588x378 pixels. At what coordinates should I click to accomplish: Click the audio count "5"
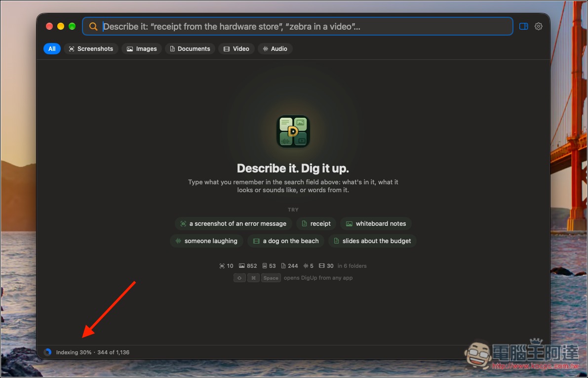(308, 266)
